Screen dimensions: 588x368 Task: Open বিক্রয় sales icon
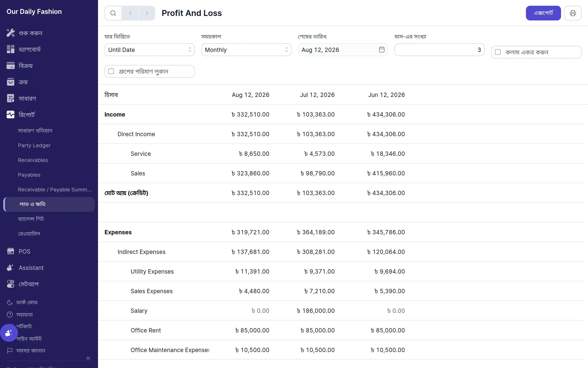[x=10, y=65]
